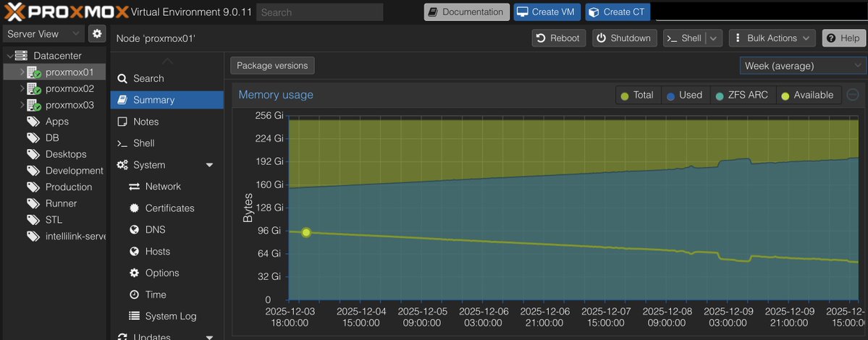Toggle the Used series in legend

(685, 95)
